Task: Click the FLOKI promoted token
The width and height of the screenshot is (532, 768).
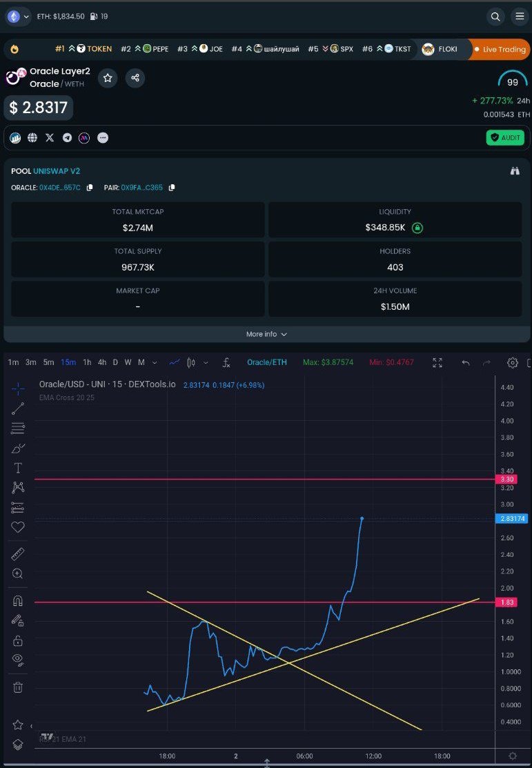Action: pos(439,50)
